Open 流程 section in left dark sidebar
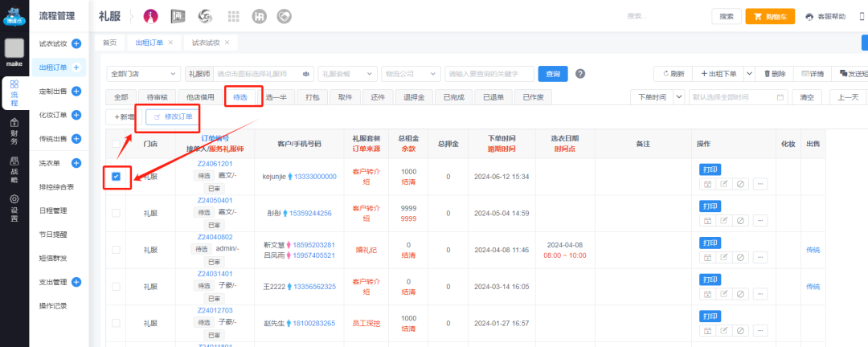The image size is (868, 347). point(14,92)
